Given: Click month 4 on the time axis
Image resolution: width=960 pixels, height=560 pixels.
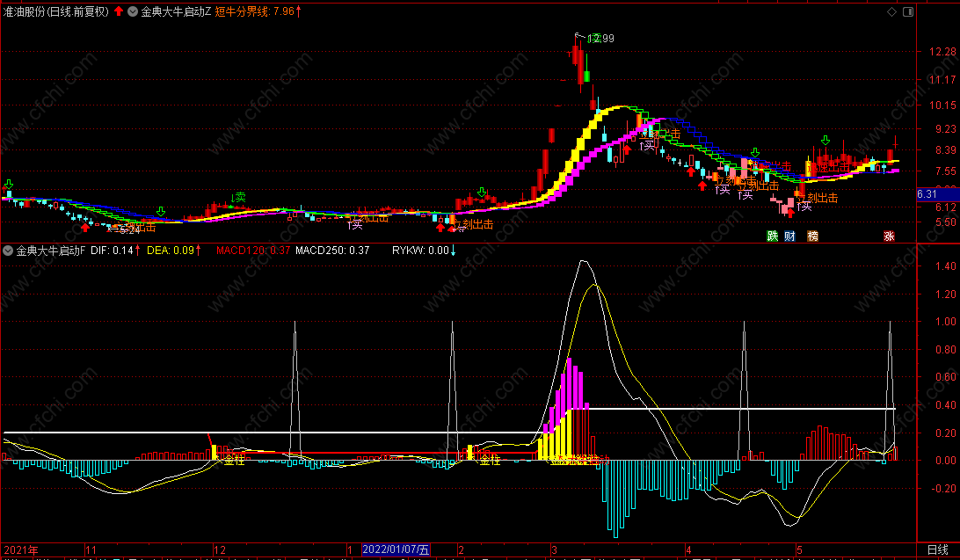Looking at the screenshot, I should (x=688, y=550).
